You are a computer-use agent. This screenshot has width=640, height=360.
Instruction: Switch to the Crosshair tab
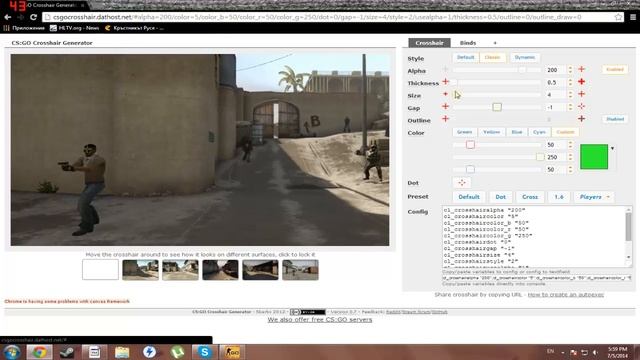click(429, 43)
